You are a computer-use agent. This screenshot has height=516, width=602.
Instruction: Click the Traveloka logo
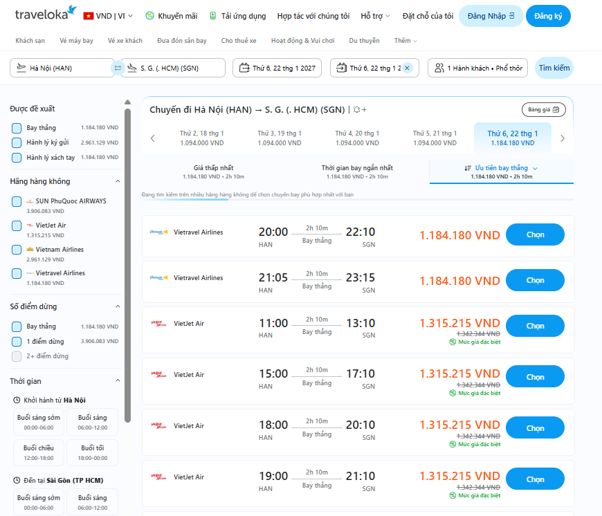coord(46,13)
